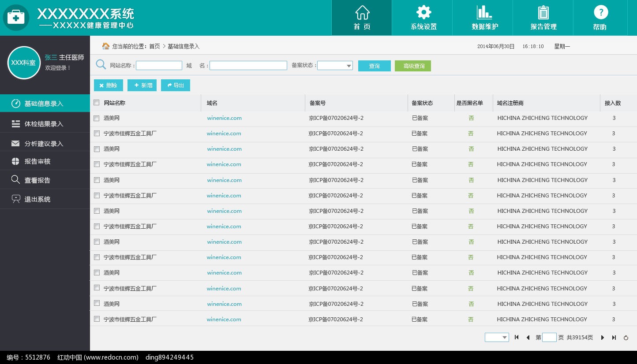This screenshot has width=637, height=364.
Task: Click the home icon in breadcrumb
Action: click(106, 46)
